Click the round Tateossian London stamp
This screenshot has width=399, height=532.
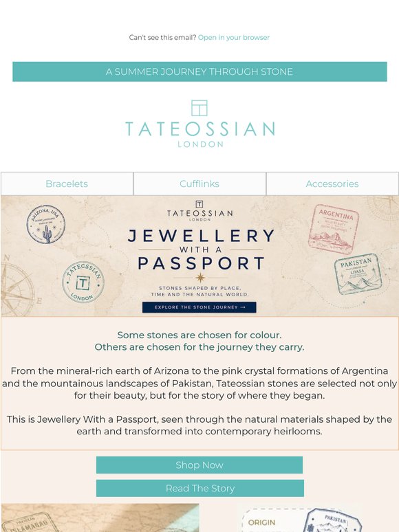click(x=83, y=282)
